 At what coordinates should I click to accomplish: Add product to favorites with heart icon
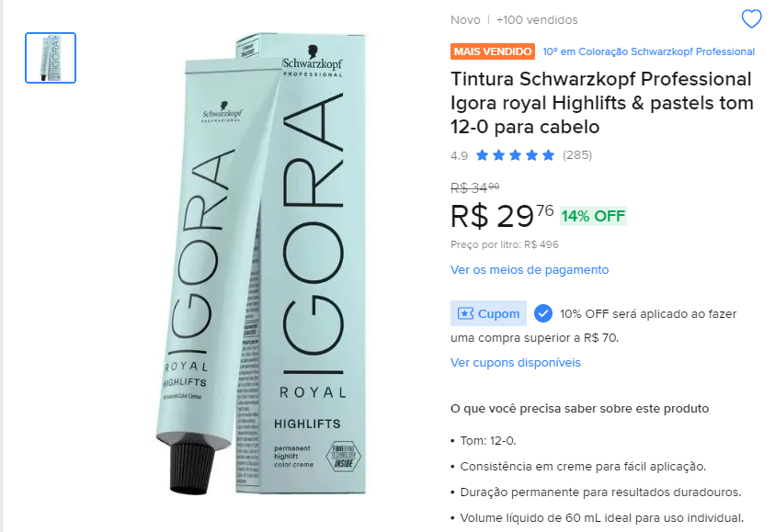tap(751, 18)
